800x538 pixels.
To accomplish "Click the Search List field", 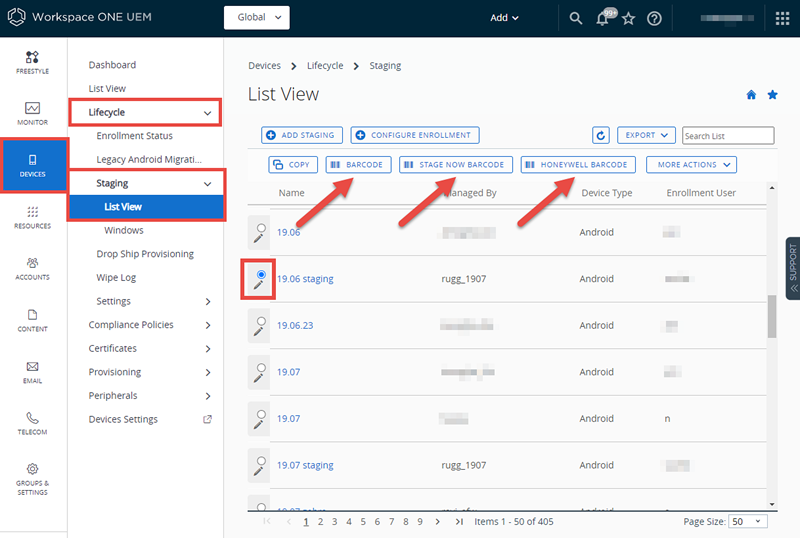I will tap(728, 136).
